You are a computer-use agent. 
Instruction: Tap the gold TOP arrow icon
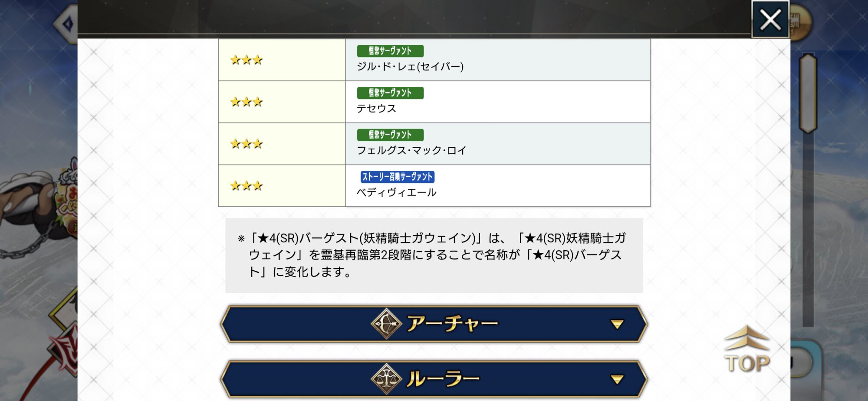click(747, 349)
